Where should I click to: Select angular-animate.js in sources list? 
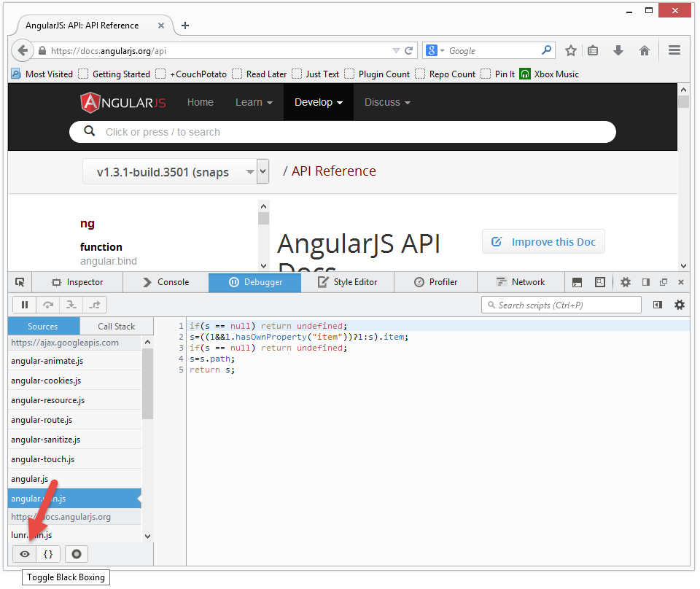click(74, 361)
